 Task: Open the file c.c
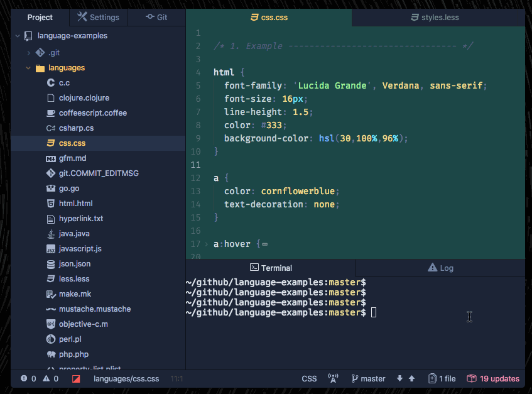click(64, 83)
